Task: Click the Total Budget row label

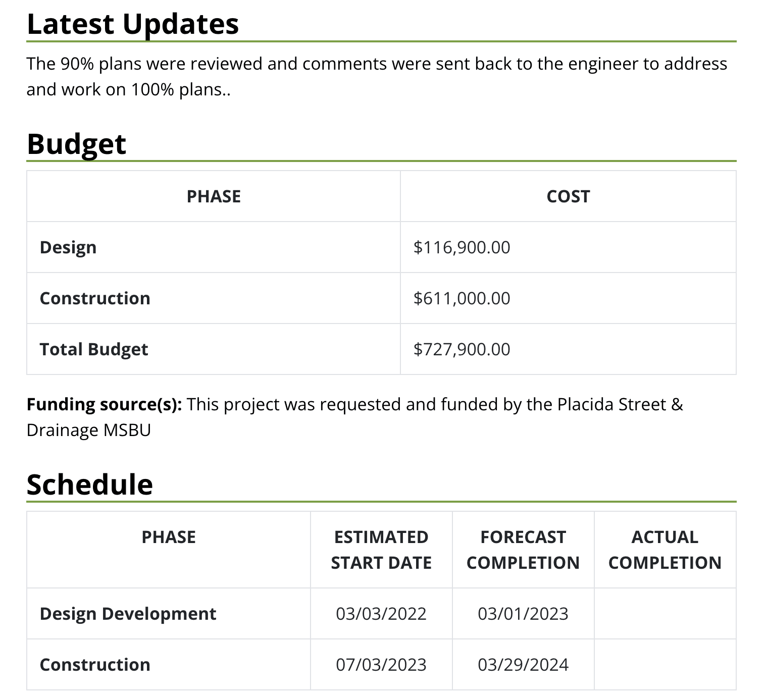Action: pos(94,349)
